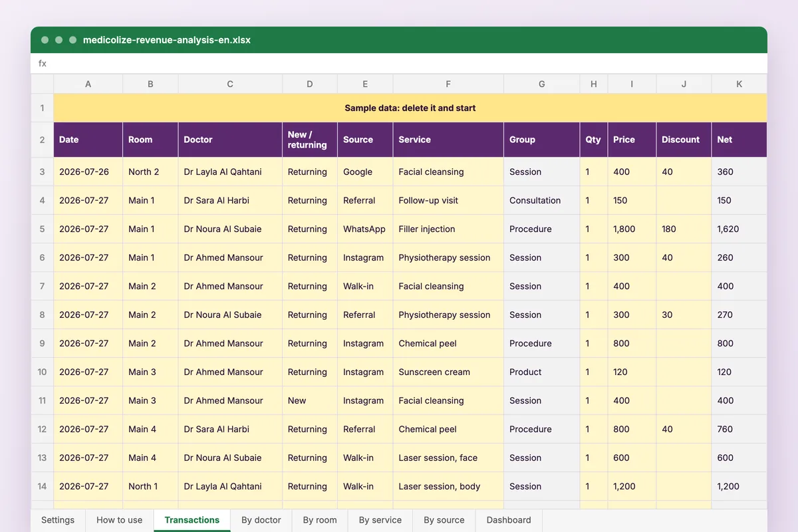Select the 'North 2' room cell
The image size is (798, 532).
[x=150, y=172]
